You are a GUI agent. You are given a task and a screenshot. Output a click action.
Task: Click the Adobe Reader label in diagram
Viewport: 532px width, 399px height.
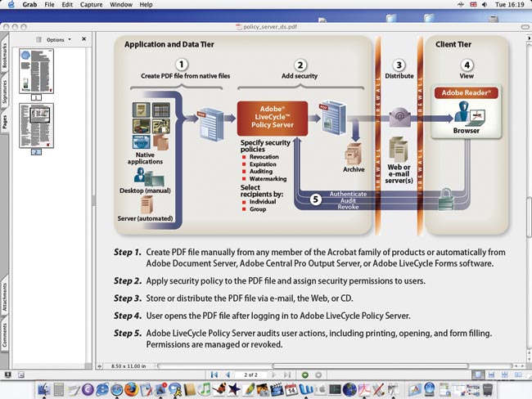coord(467,92)
